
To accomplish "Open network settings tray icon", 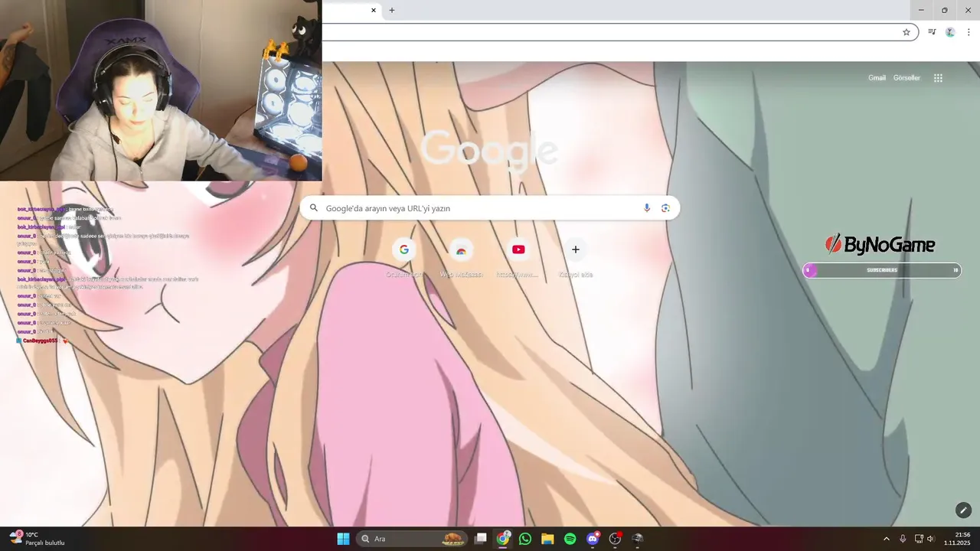I will point(920,539).
